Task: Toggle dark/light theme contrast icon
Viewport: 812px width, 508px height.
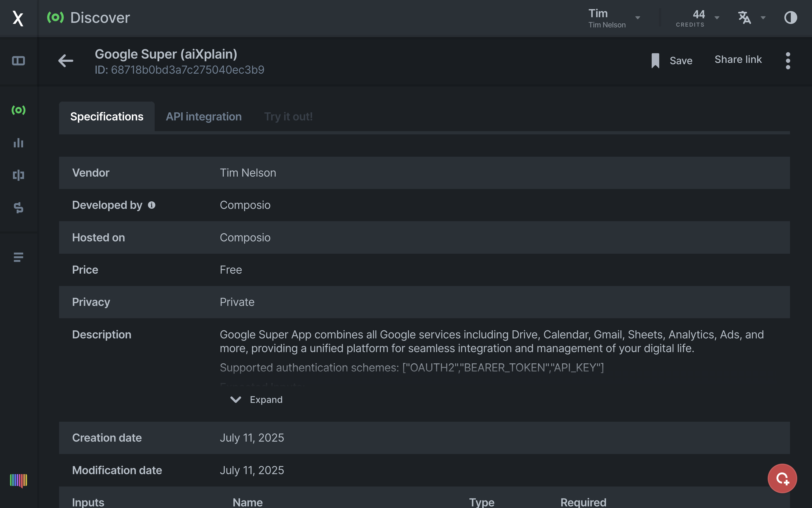Action: (x=791, y=17)
